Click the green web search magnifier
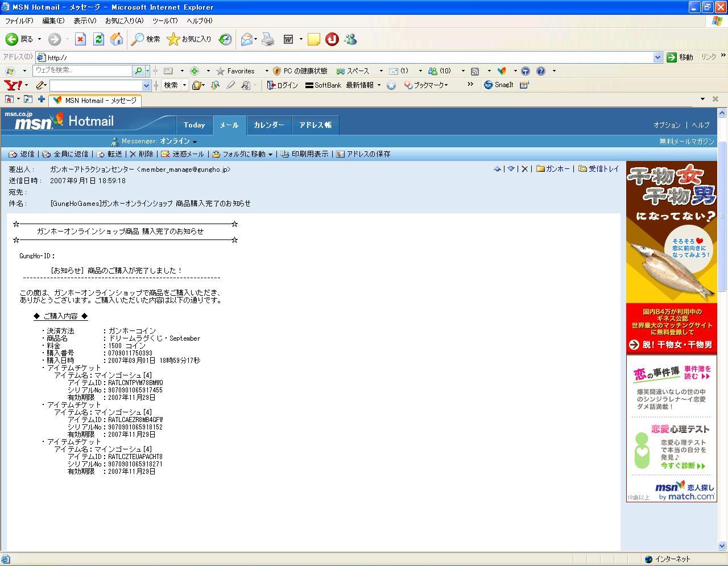Viewport: 728px width, 566px height. pos(138,71)
